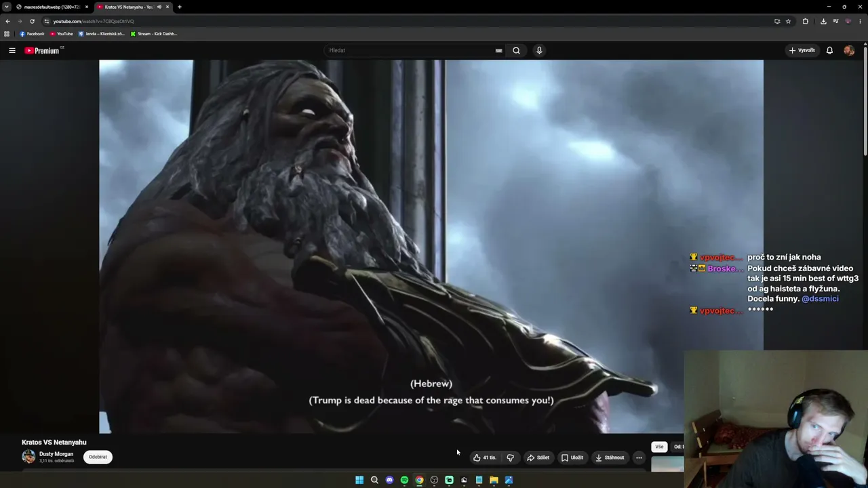Mute the Kratos VS Netanyahu tab audio

[x=159, y=7]
